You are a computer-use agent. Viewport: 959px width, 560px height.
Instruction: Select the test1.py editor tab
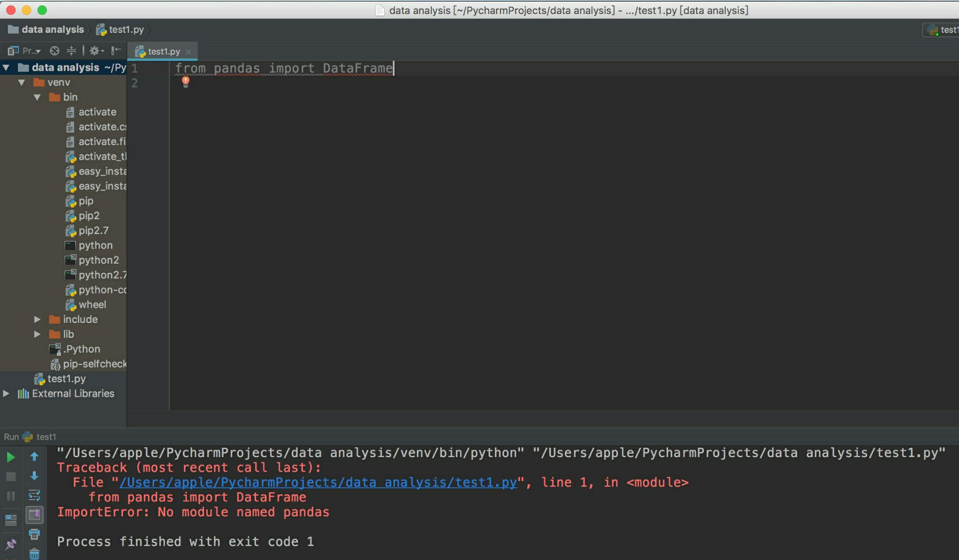163,52
